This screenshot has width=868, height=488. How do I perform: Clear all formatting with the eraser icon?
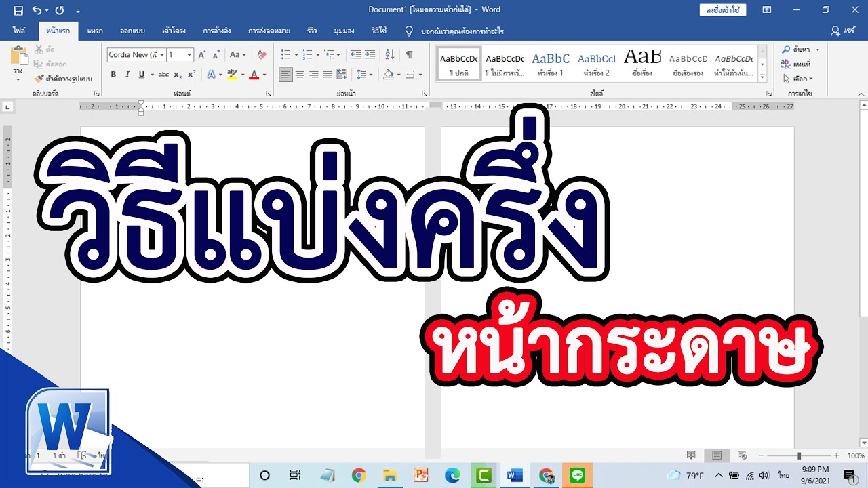point(262,55)
